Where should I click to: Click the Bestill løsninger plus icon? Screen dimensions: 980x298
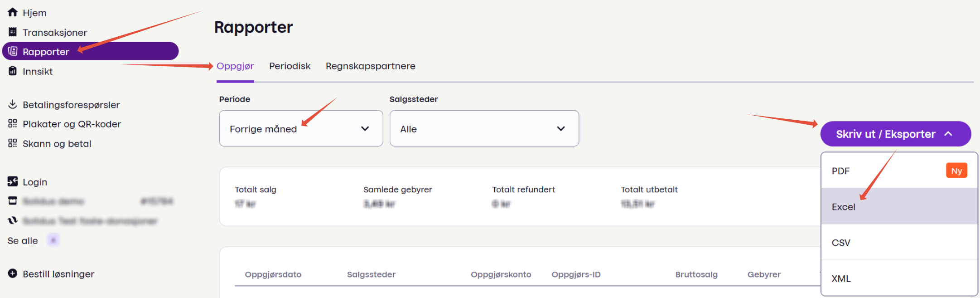tap(13, 274)
